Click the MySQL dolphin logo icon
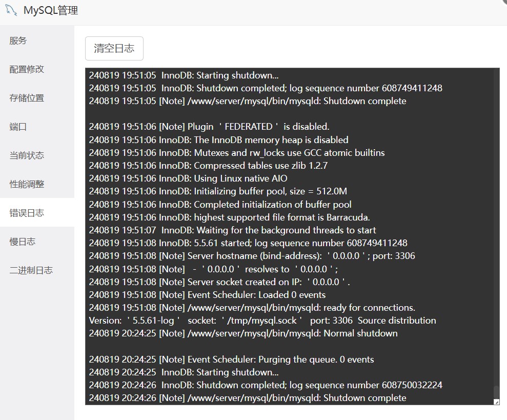Viewport: 507px width, 420px height. point(11,10)
